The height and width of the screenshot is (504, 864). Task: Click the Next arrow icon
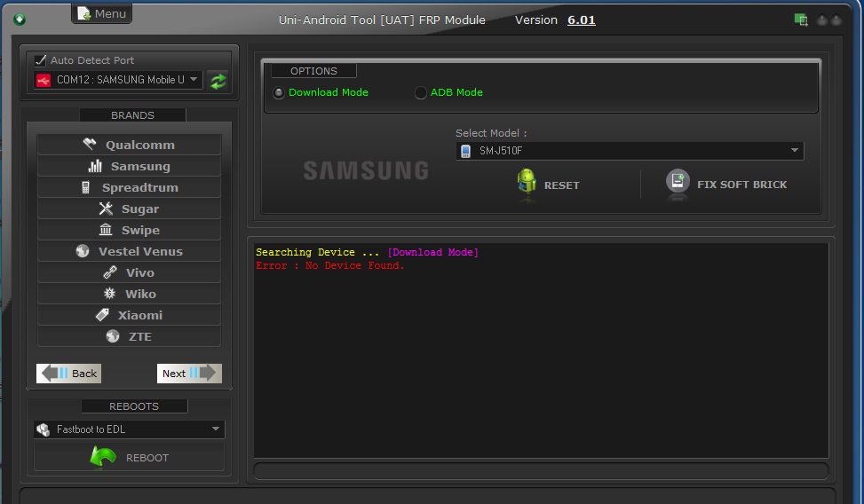203,373
